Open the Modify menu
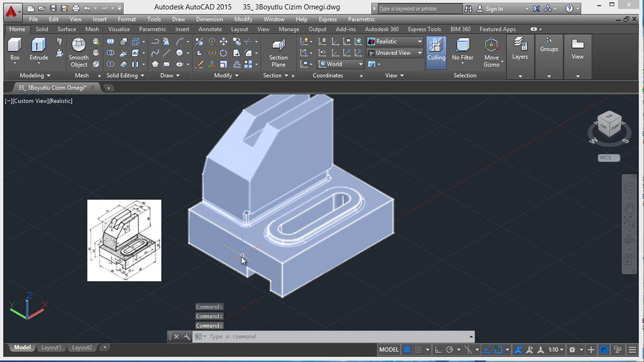644x362 pixels. [x=243, y=19]
